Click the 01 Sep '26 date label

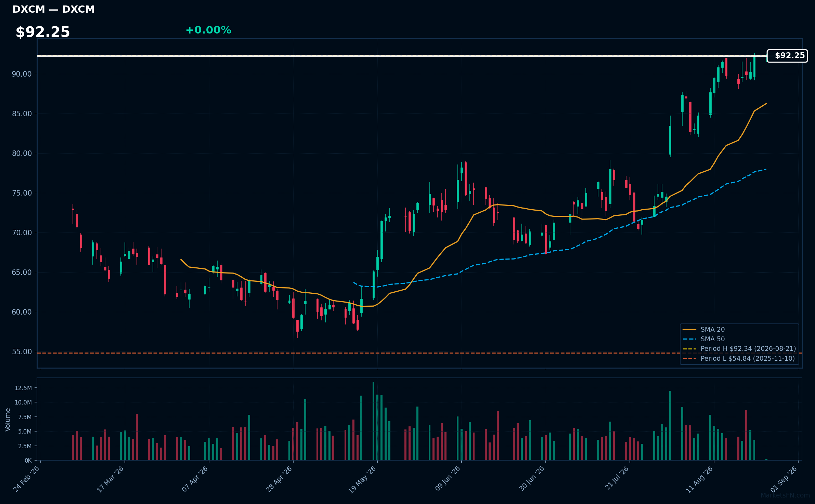pyautogui.click(x=784, y=479)
